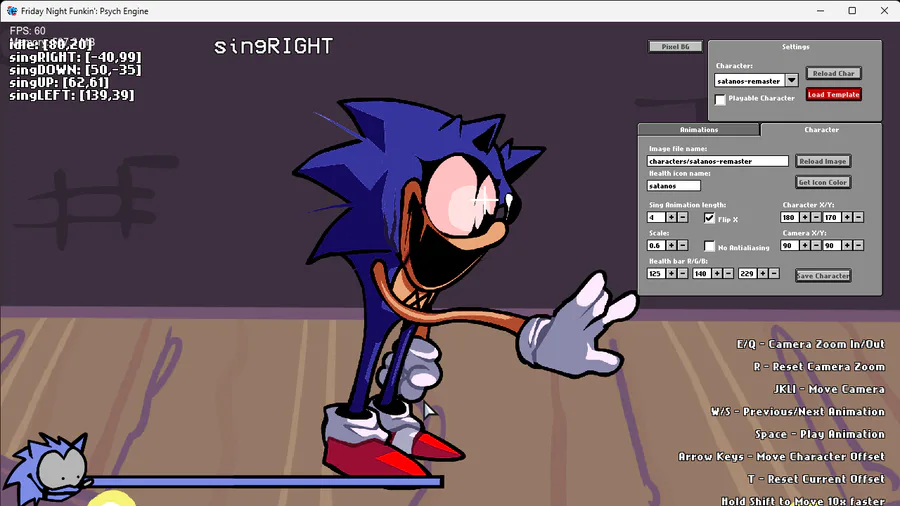The height and width of the screenshot is (506, 900).
Task: Click the Image file name field
Action: point(717,161)
